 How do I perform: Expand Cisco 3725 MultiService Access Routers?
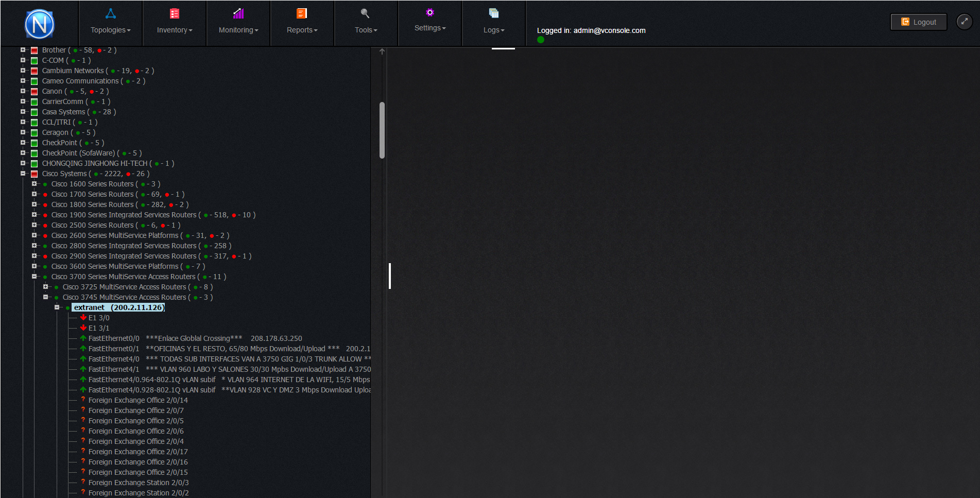pyautogui.click(x=45, y=287)
